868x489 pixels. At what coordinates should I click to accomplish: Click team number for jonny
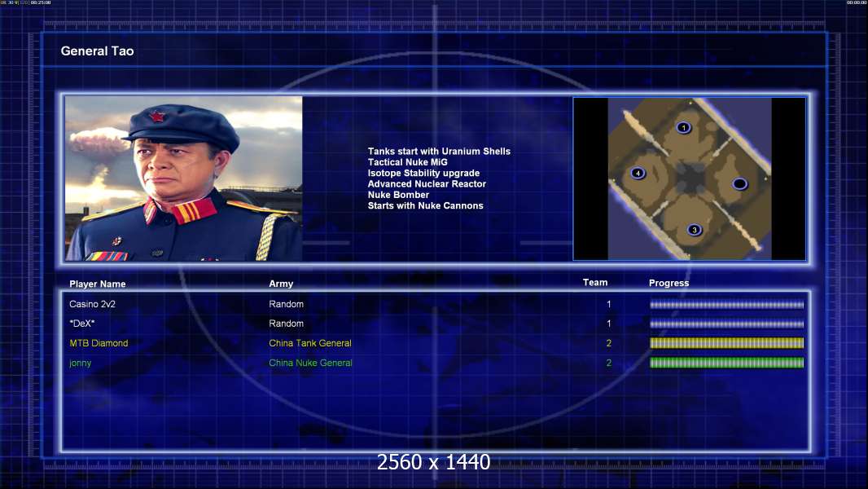coord(609,363)
